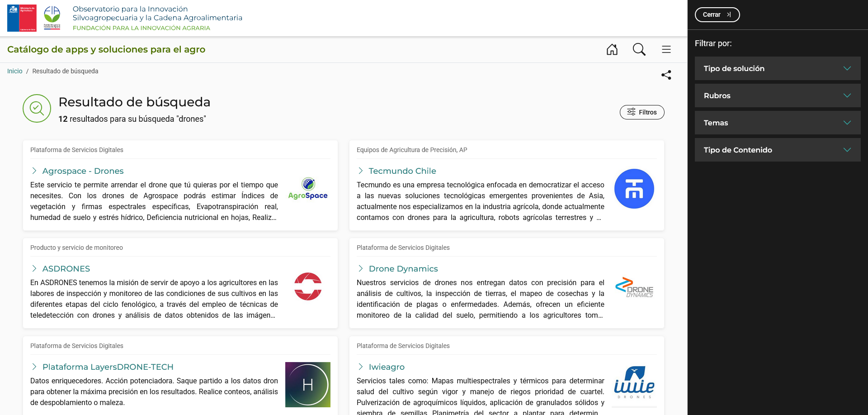The height and width of the screenshot is (415, 868).
Task: Open the iwie drones logo
Action: point(634,382)
